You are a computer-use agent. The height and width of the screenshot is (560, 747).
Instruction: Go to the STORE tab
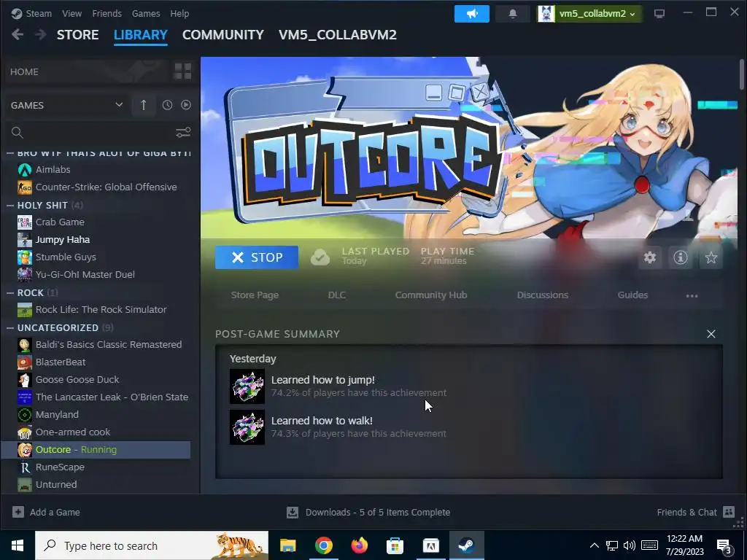click(77, 35)
